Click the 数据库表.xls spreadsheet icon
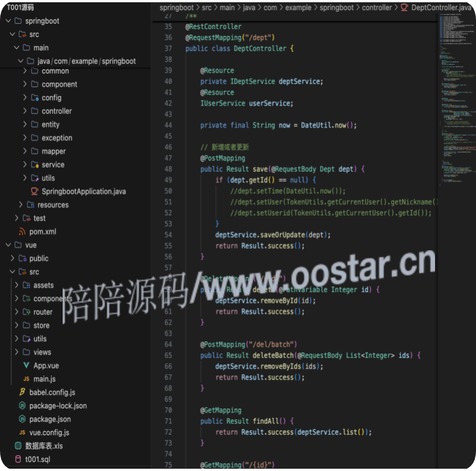Screen dimensions: 476x471 [x=18, y=446]
